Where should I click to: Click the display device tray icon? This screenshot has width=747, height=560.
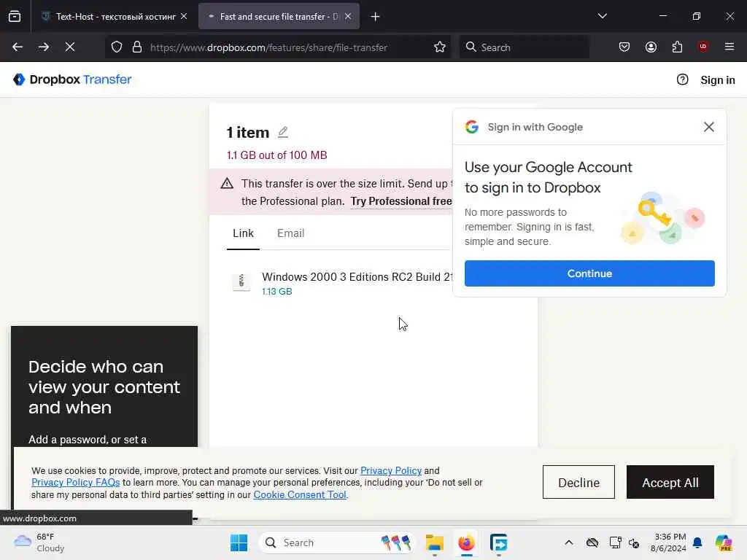(x=615, y=542)
